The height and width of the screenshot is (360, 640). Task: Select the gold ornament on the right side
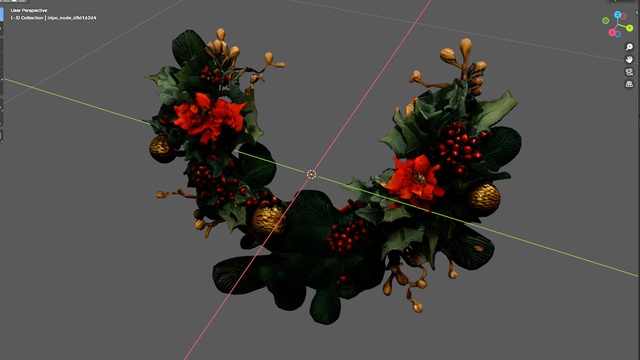[x=484, y=198]
